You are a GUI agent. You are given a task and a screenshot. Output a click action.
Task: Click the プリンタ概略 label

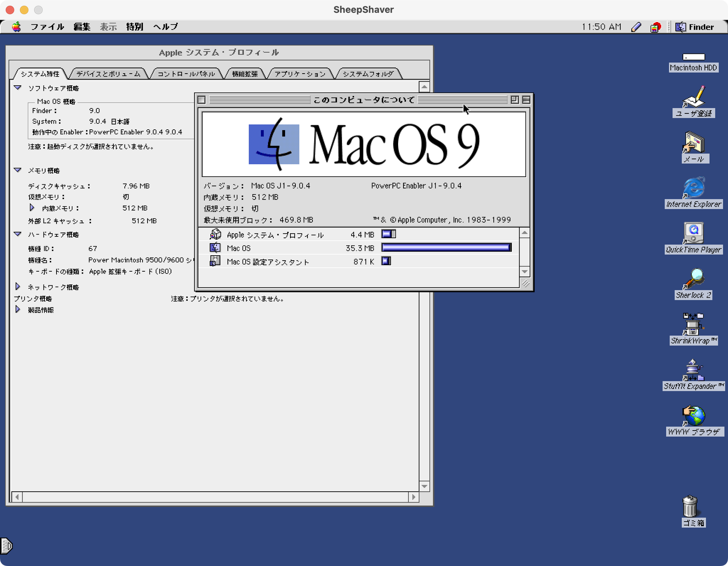click(33, 299)
